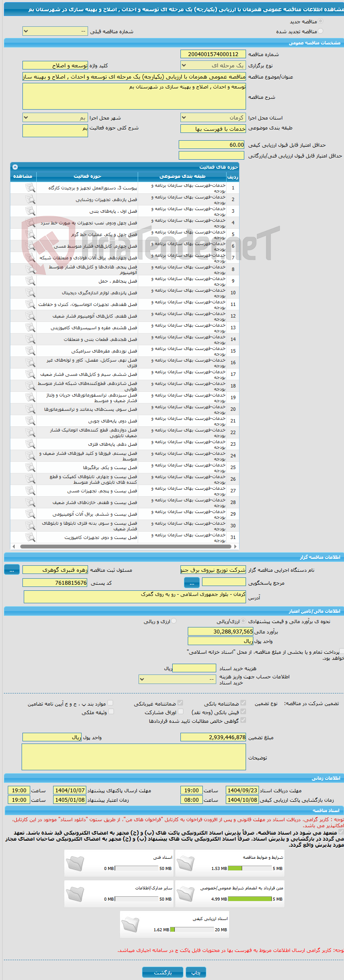Open the view icon for row 2
Viewport: 344px width, 980px height.
click(30, 199)
